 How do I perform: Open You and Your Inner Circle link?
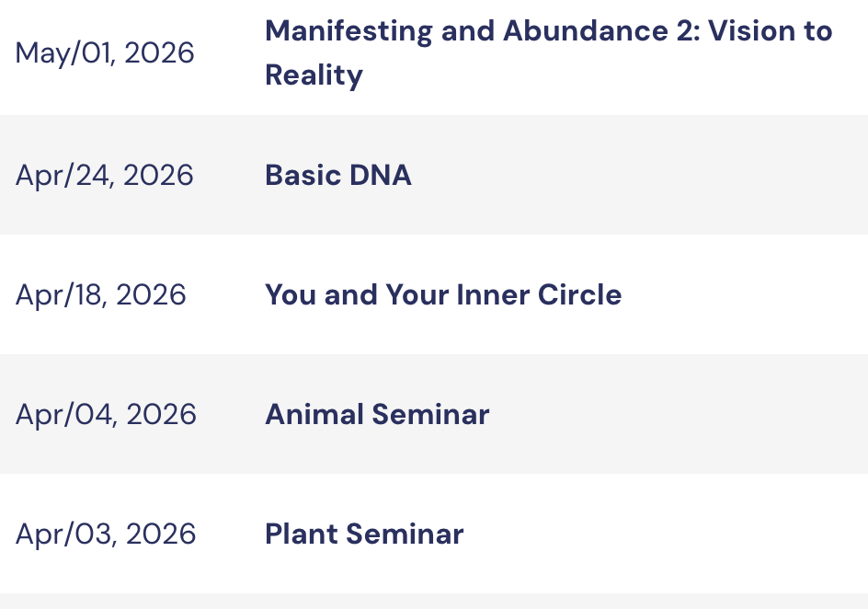point(442,294)
